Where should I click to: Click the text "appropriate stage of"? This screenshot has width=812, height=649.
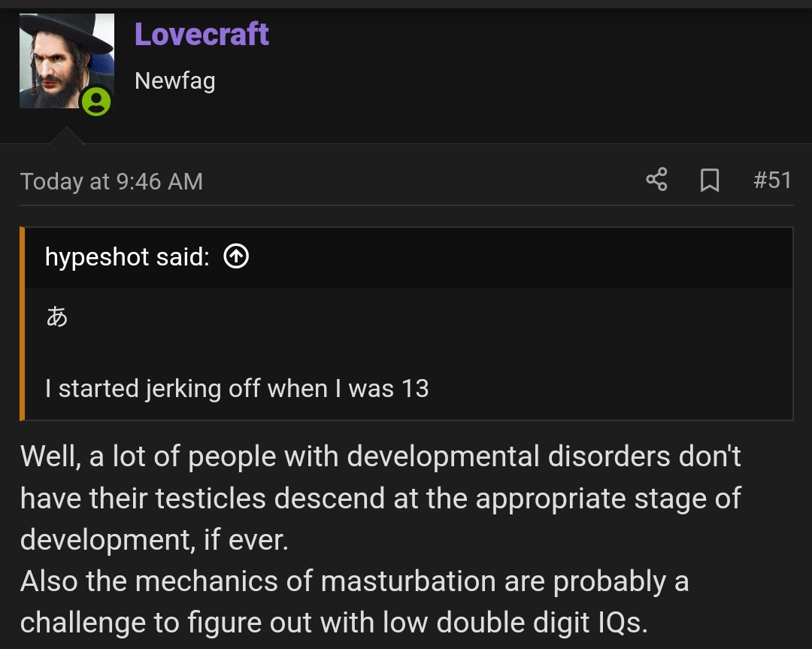click(x=609, y=498)
